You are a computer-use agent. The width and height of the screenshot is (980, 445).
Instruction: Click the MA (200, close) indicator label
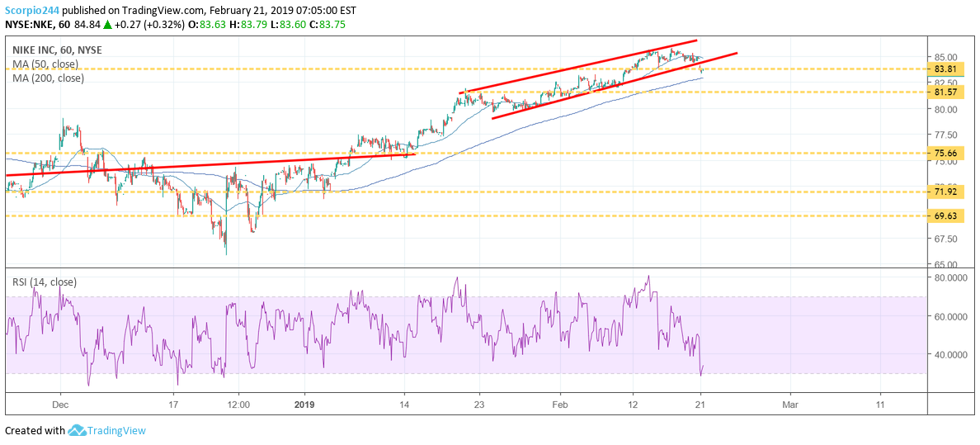(x=49, y=78)
